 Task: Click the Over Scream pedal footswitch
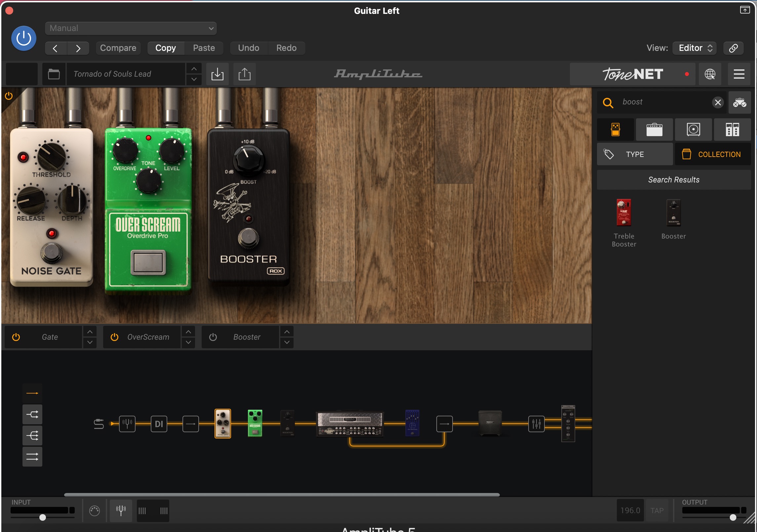(x=148, y=263)
